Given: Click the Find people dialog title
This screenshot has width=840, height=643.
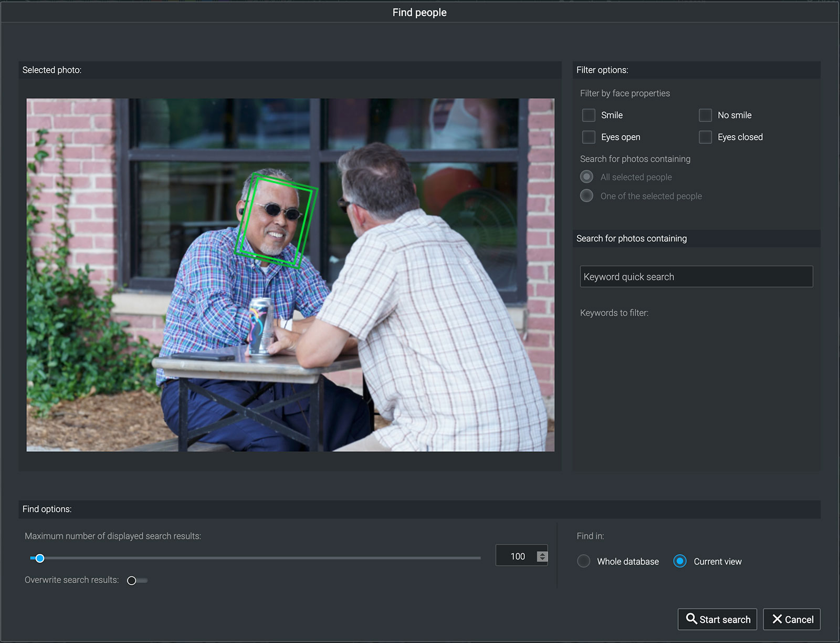Looking at the screenshot, I should (x=419, y=13).
